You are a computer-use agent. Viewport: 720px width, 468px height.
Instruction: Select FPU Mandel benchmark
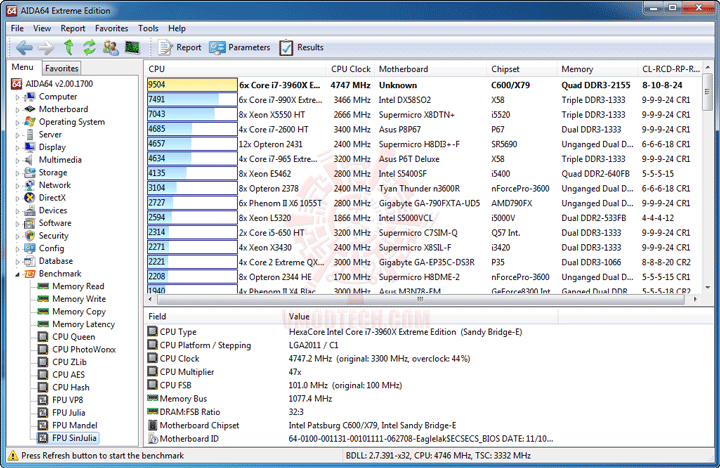click(x=75, y=425)
